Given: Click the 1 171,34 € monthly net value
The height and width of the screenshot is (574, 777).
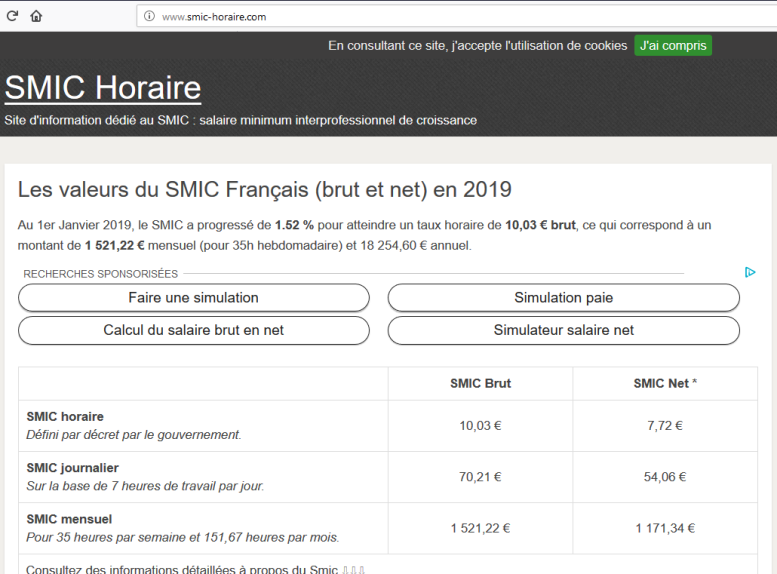Looking at the screenshot, I should 665,528.
